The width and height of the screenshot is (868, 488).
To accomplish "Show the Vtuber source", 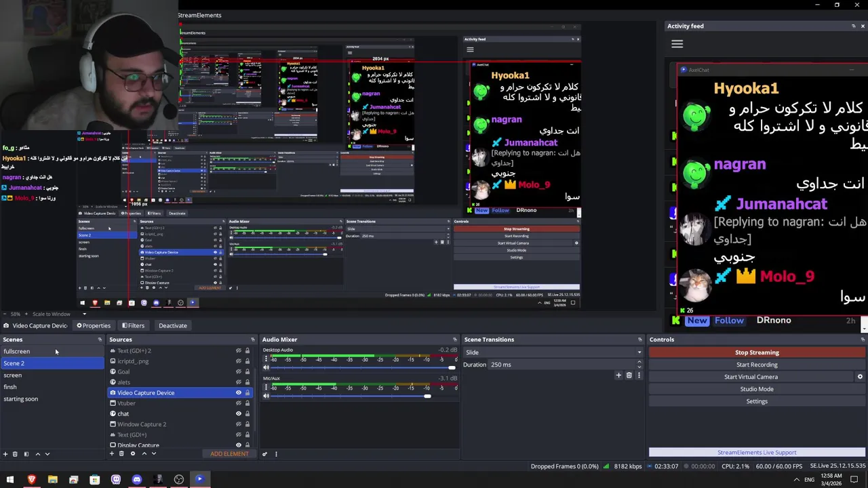I will (238, 403).
